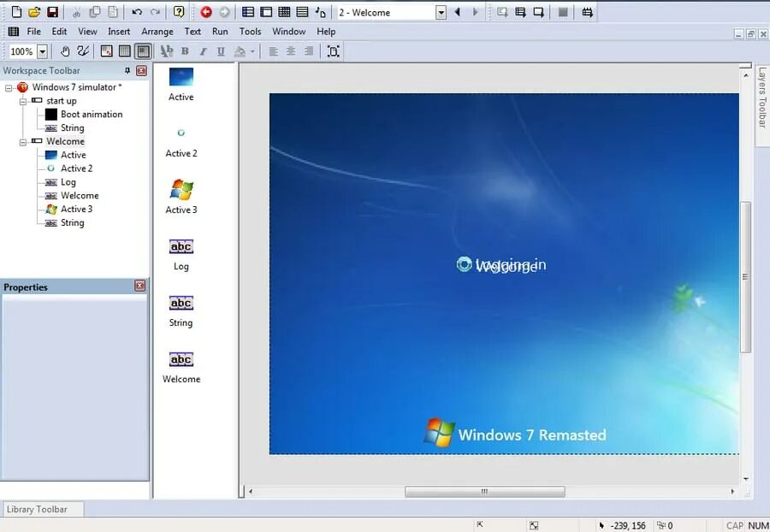Click the vertical scrollbar thumb of the editor
Viewport: 770px width, 532px height.
point(745,277)
